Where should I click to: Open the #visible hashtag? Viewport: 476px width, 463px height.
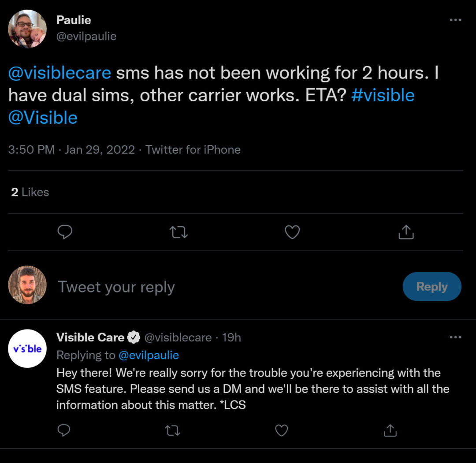[383, 95]
